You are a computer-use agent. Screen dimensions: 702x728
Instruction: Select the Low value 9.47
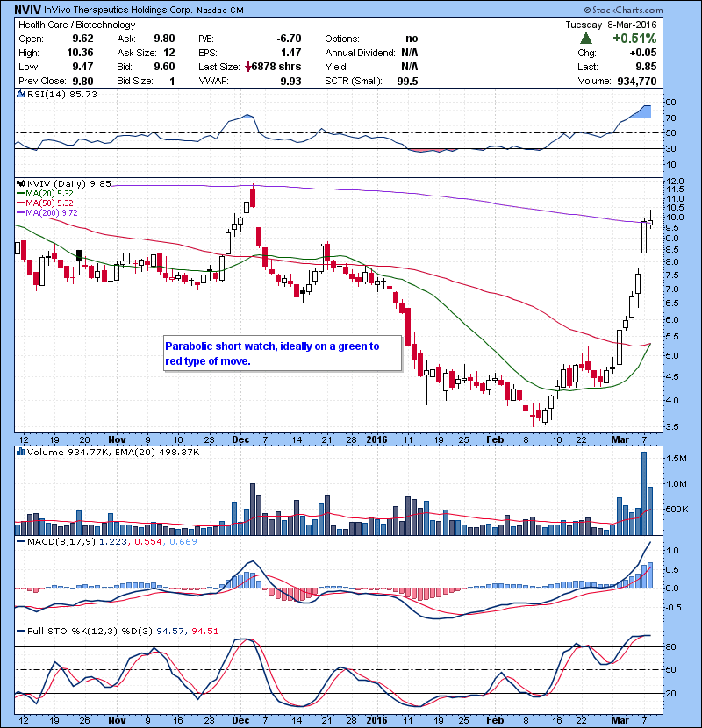82,67
